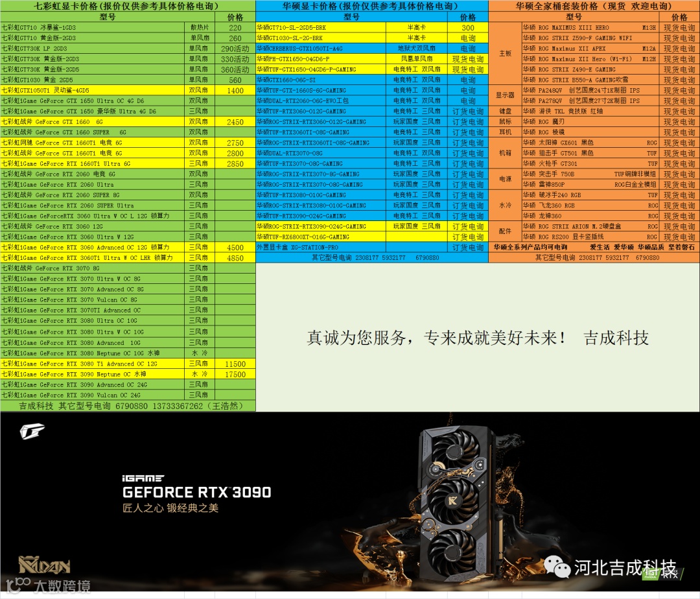This screenshot has width=700, height=599.
Task: Click cell 'GeForce RTX 3070 Vulcan OC 8G'
Action: point(93,300)
